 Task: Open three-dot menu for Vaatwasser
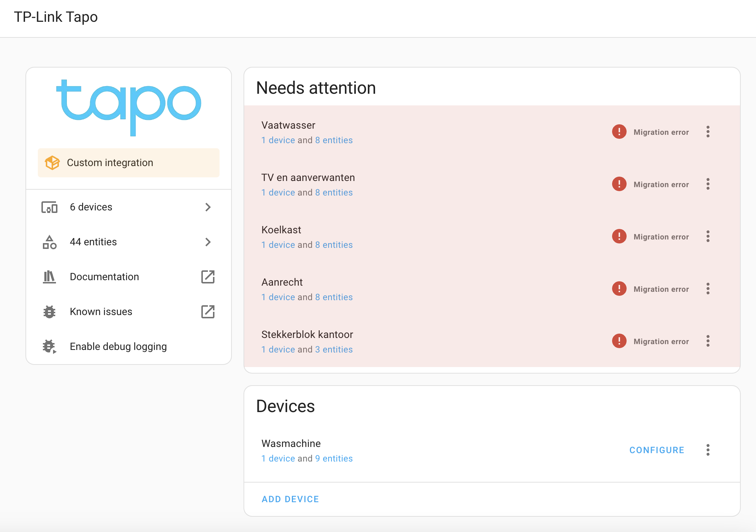[x=708, y=132]
